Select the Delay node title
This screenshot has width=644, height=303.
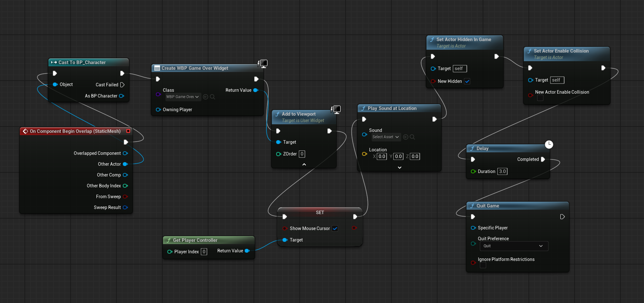point(482,148)
